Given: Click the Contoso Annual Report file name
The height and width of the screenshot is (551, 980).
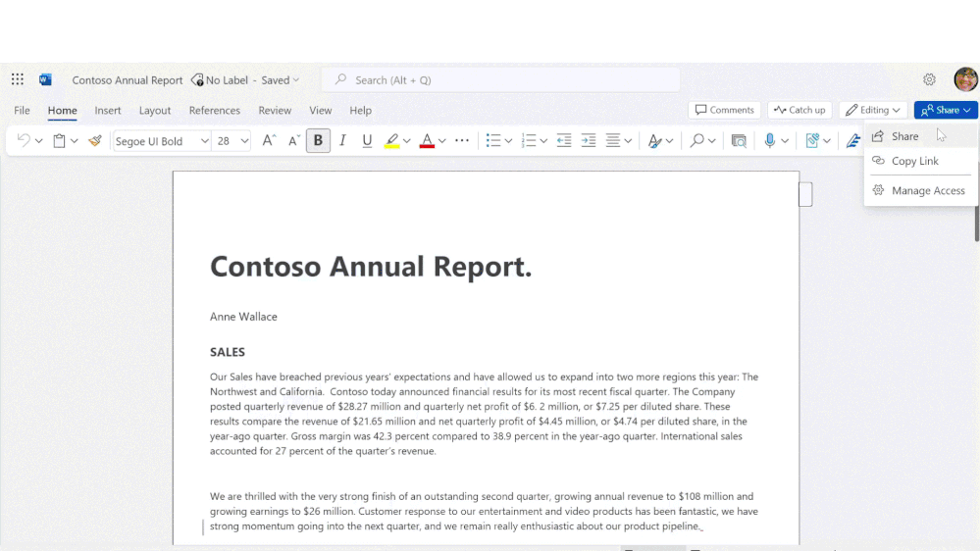Looking at the screenshot, I should pyautogui.click(x=128, y=80).
